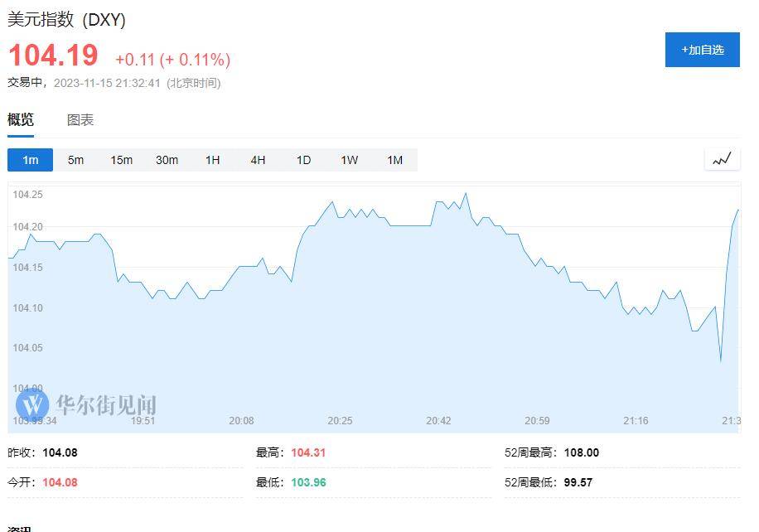This screenshot has width=759, height=532.
Task: Switch chart to 15m interval
Action: [122, 160]
